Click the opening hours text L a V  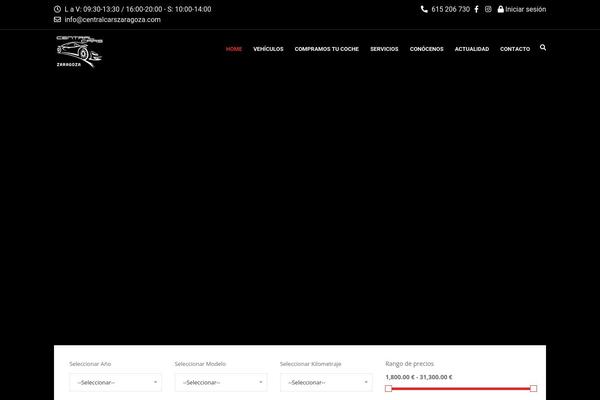pos(138,9)
